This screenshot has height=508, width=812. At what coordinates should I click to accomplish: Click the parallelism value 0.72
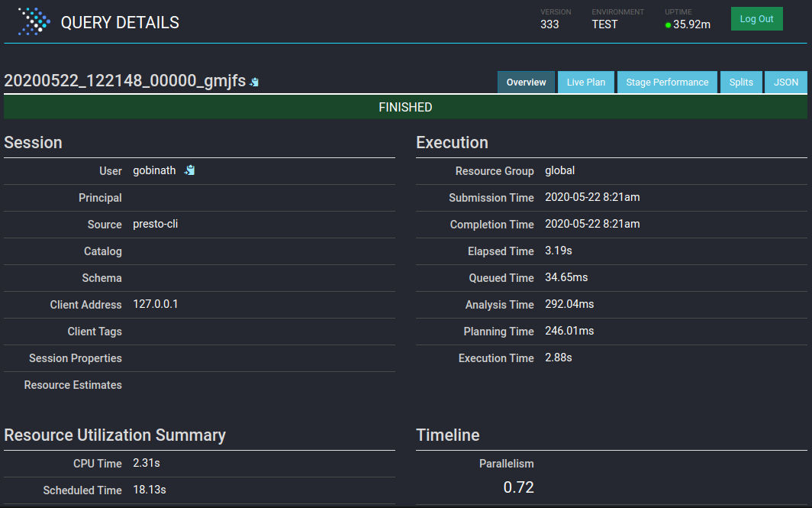[518, 487]
